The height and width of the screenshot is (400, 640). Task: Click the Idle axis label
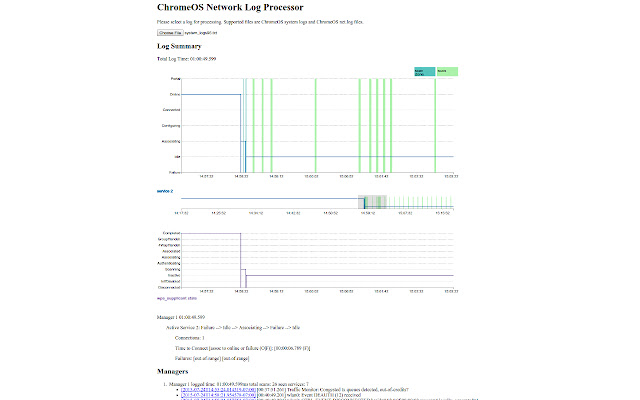pyautogui.click(x=178, y=157)
